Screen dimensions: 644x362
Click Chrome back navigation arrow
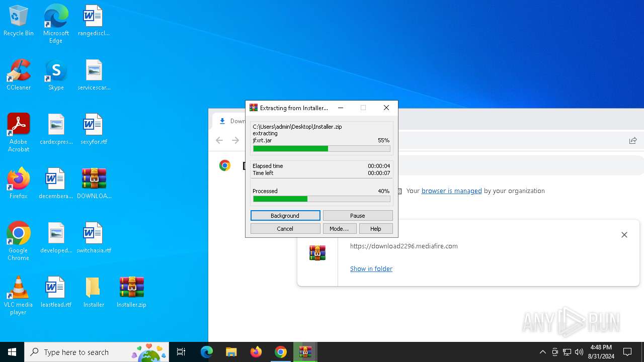219,140
